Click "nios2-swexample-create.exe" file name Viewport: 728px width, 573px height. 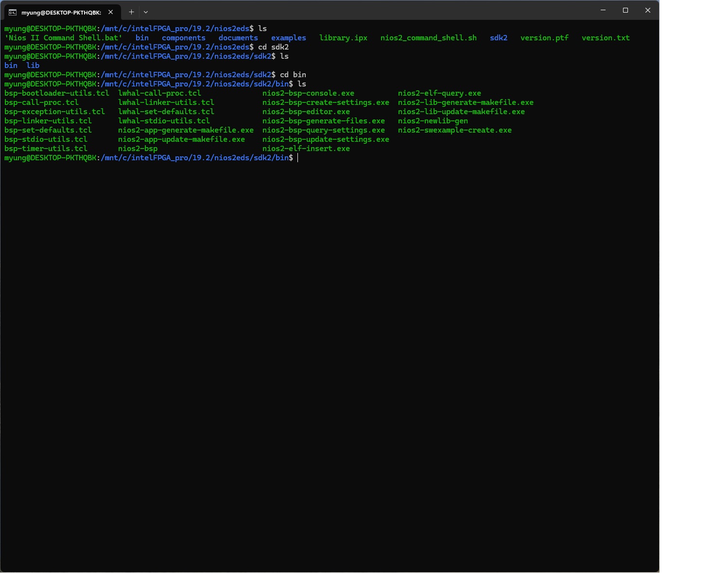click(x=455, y=130)
